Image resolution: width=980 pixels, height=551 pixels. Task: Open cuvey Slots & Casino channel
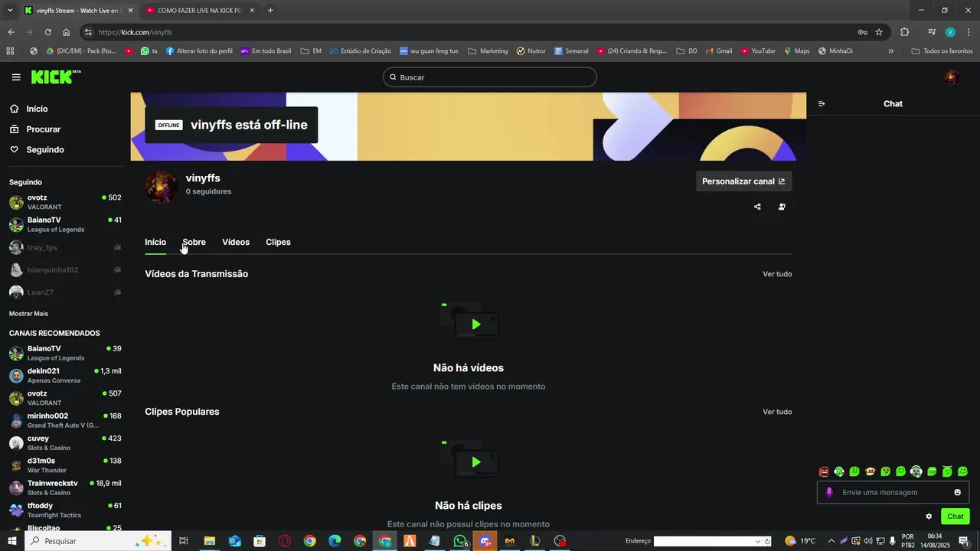[x=65, y=443]
